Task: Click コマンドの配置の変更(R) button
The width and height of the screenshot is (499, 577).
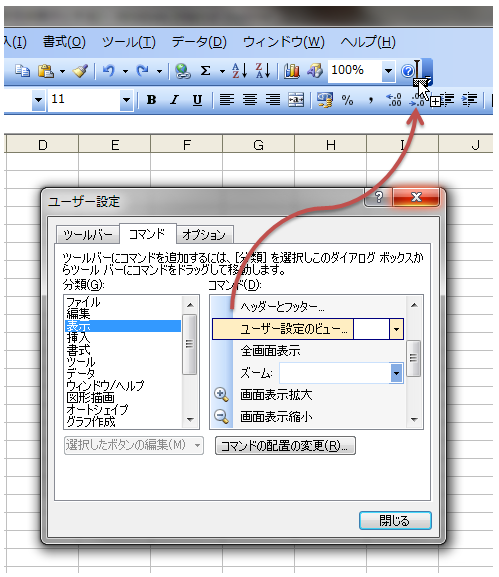Action: [x=285, y=446]
